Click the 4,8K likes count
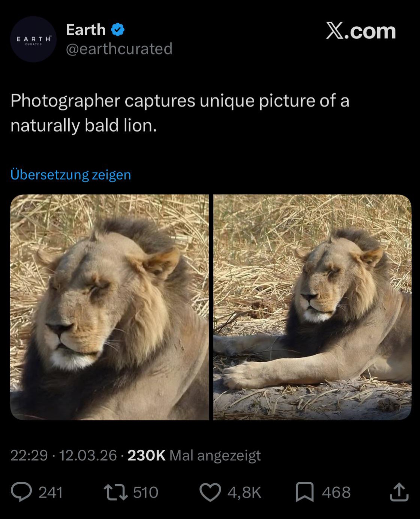 point(244,492)
